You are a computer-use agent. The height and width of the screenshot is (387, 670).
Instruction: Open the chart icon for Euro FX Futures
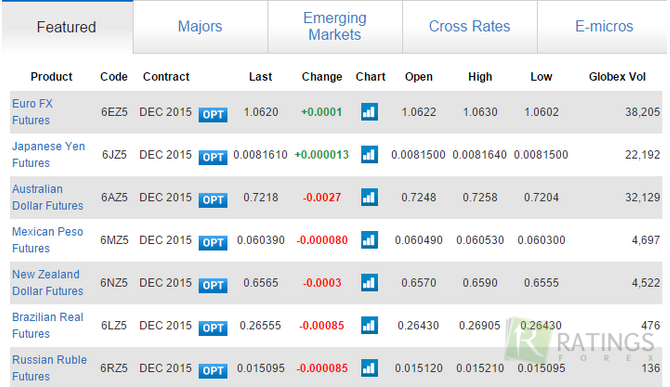(369, 112)
